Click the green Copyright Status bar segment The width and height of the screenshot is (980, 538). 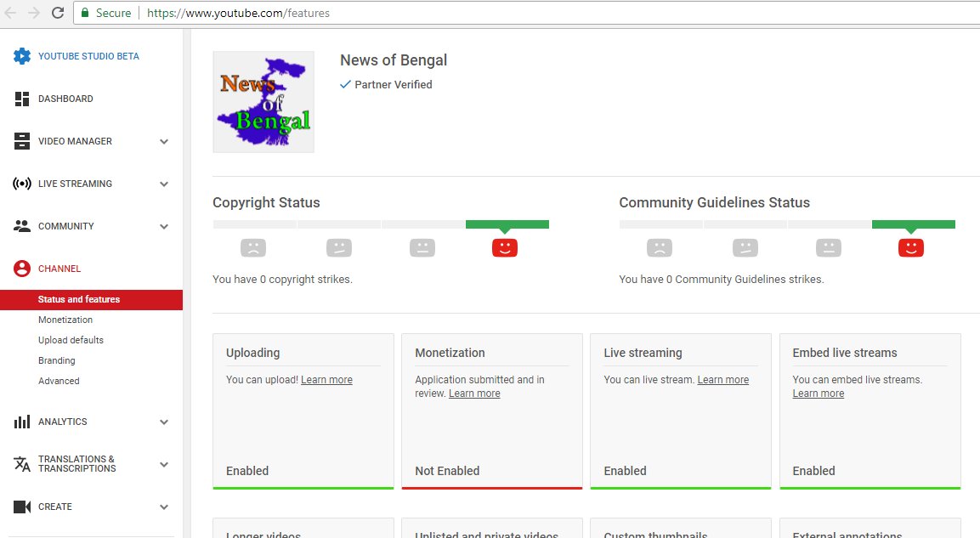(507, 224)
